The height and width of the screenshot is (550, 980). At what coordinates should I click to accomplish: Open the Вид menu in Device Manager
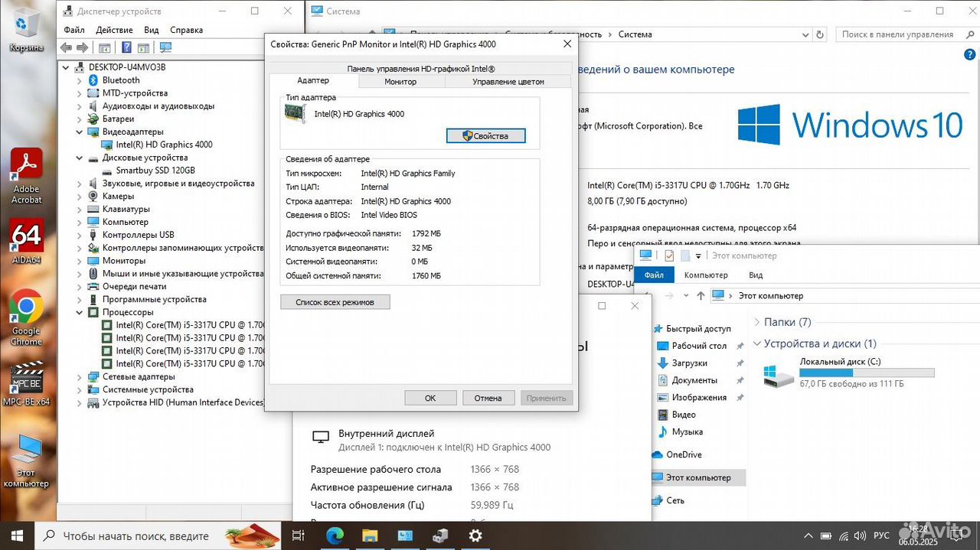[152, 30]
